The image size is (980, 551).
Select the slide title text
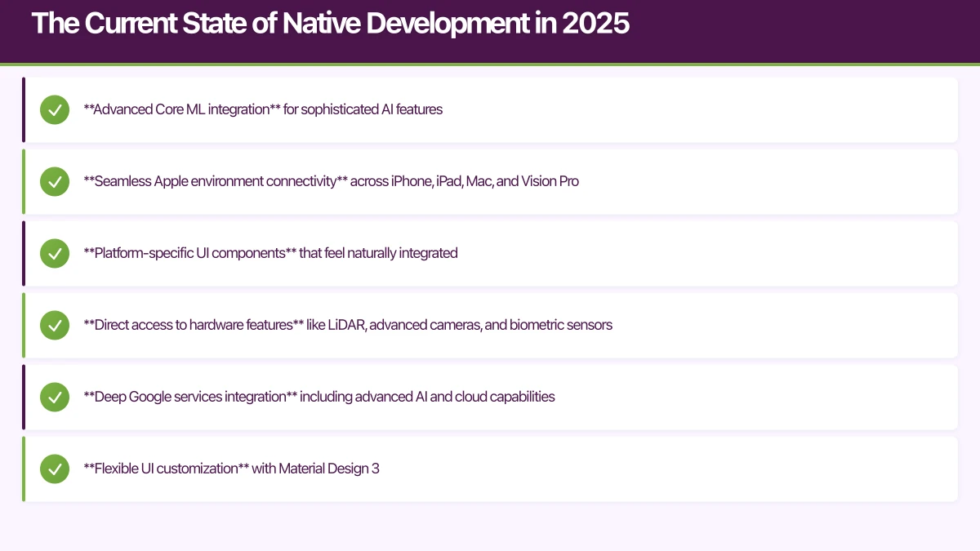pyautogui.click(x=331, y=24)
